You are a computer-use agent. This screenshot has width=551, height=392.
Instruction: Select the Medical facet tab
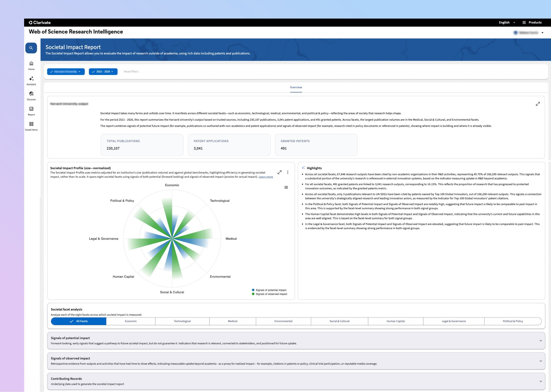click(233, 321)
